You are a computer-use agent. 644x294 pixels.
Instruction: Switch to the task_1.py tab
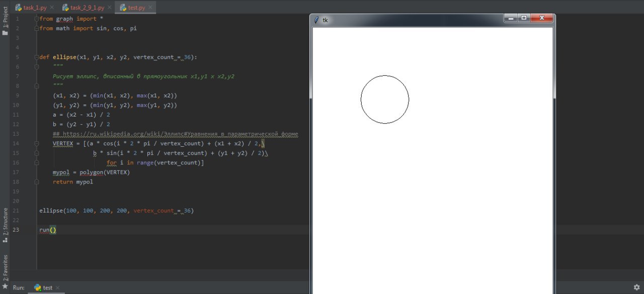pyautogui.click(x=35, y=8)
